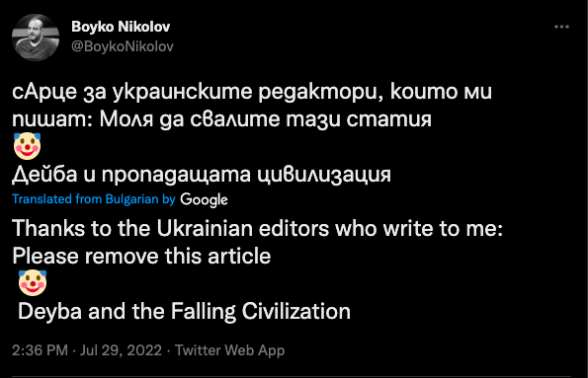588x378 pixels.
Task: Open the Boyko Nikolov display name link
Action: (x=121, y=27)
